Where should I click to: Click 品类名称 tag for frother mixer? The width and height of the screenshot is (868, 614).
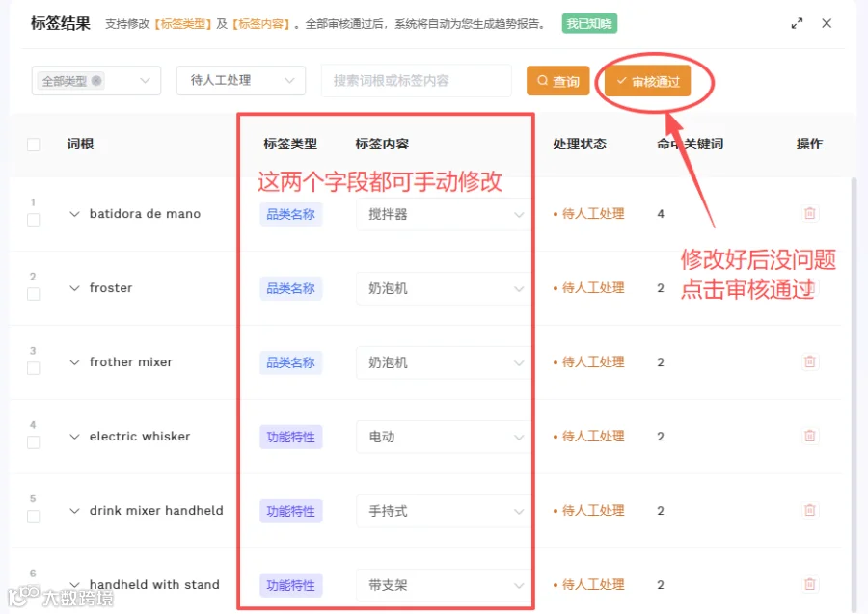(290, 362)
